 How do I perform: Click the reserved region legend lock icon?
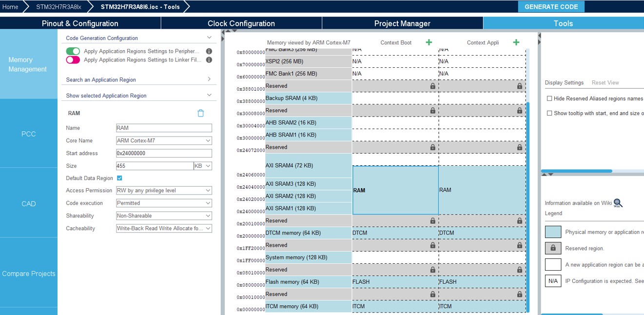pyautogui.click(x=553, y=248)
